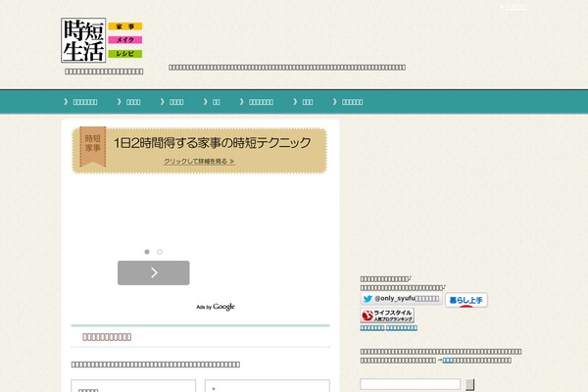This screenshot has width=588, height=392.
Task: Open the ライフスタイル 人気ブログランキング banner
Action: click(x=387, y=316)
